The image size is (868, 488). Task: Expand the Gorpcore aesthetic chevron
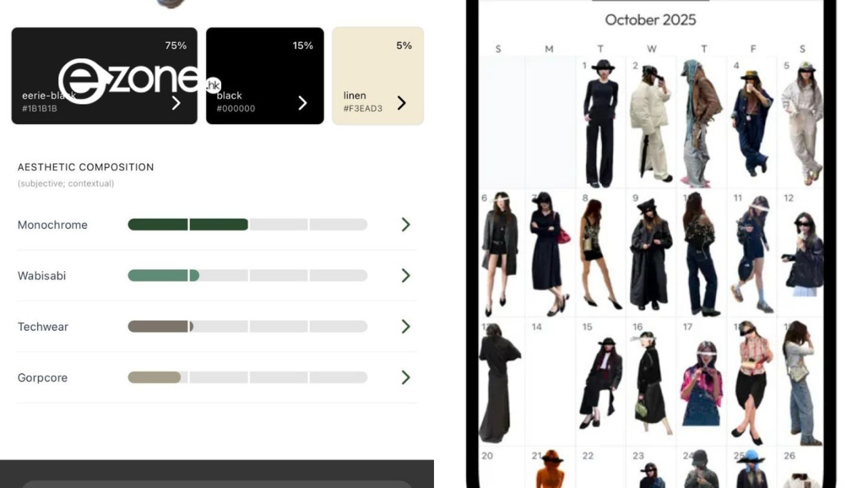(406, 377)
